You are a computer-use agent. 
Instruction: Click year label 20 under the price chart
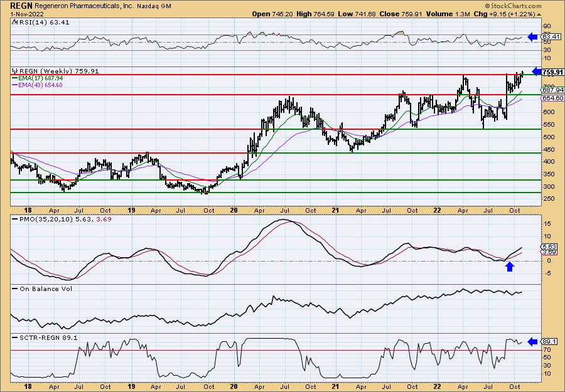234,211
